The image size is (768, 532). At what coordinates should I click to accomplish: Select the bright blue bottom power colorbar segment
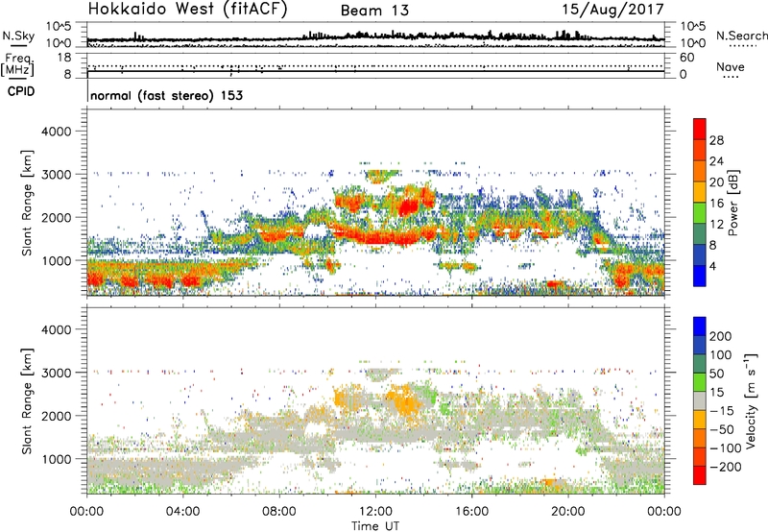pyautogui.click(x=700, y=276)
